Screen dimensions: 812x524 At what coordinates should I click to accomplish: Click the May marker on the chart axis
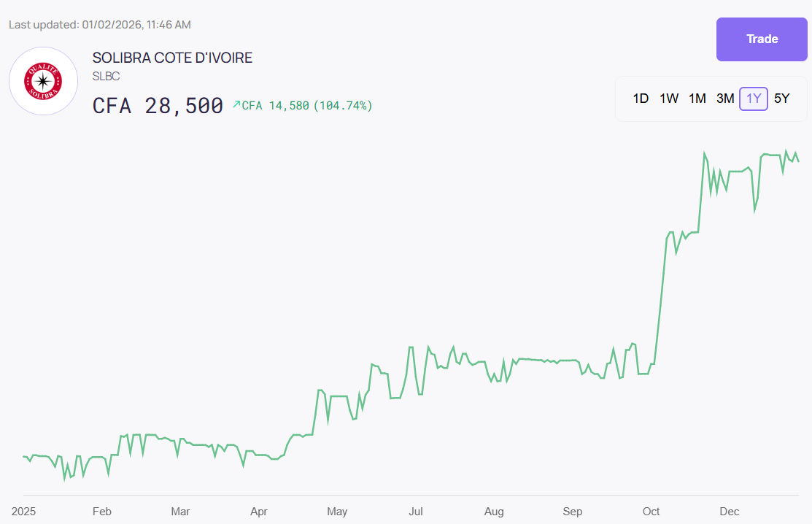click(x=337, y=512)
